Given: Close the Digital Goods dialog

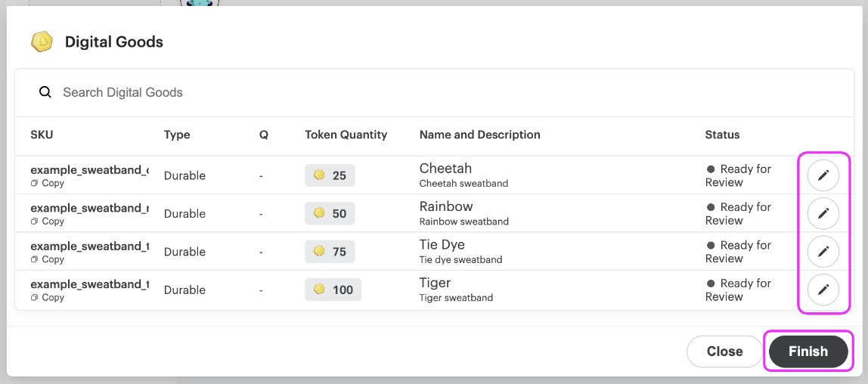Looking at the screenshot, I should (724, 351).
